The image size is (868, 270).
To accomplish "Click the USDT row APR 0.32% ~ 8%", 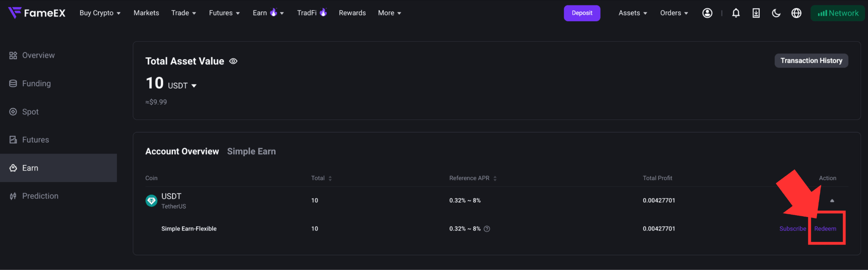I will [x=465, y=201].
